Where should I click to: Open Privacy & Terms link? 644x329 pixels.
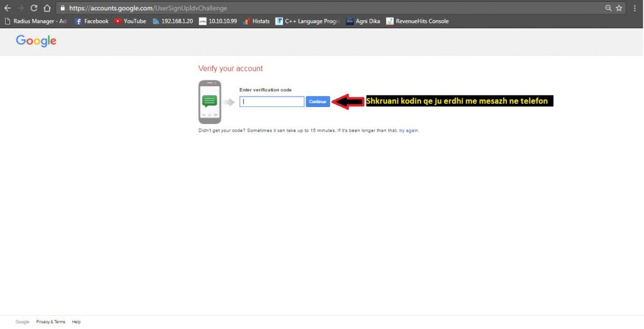click(50, 322)
